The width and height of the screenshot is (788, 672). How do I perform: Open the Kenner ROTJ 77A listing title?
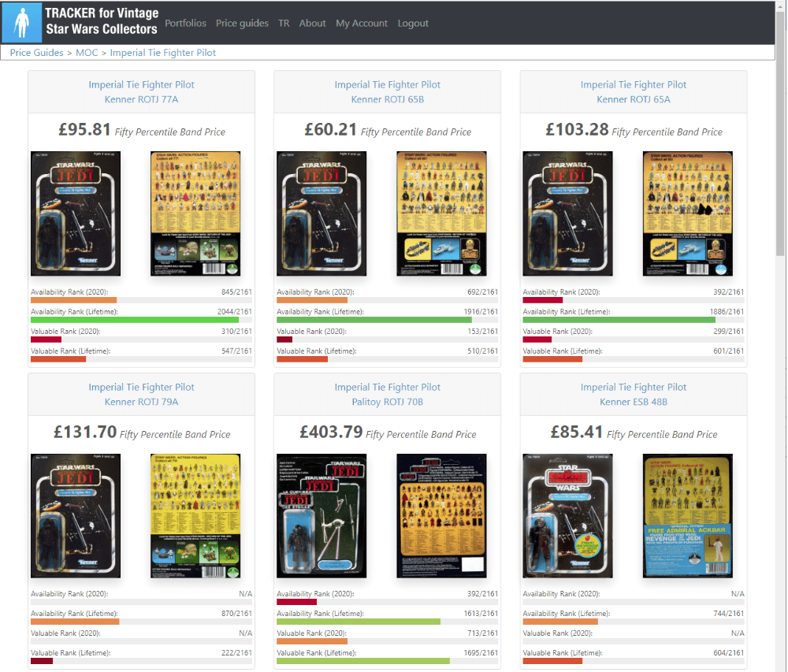tap(141, 92)
